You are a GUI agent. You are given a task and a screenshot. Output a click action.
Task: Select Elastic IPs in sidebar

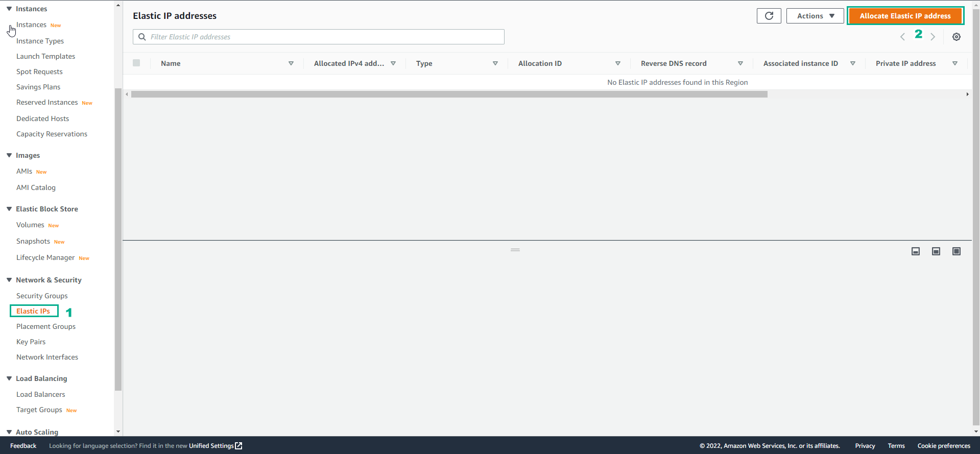click(33, 311)
